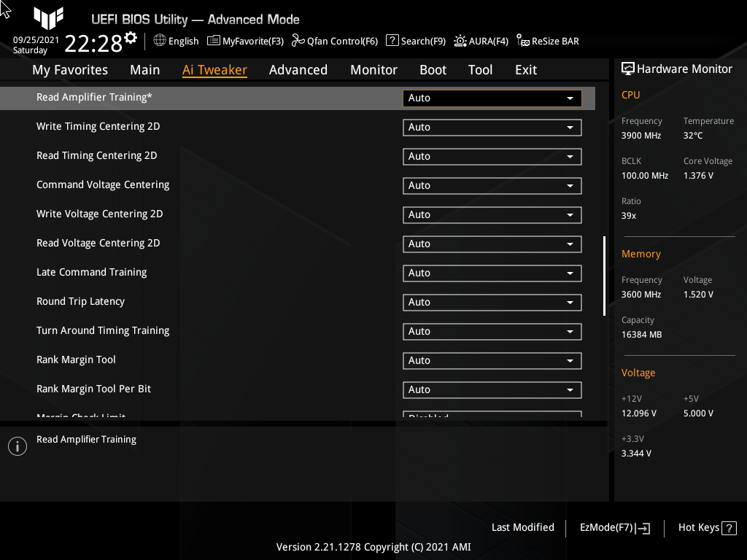Open Search(F9) label
The image size is (747, 560).
(x=423, y=42)
